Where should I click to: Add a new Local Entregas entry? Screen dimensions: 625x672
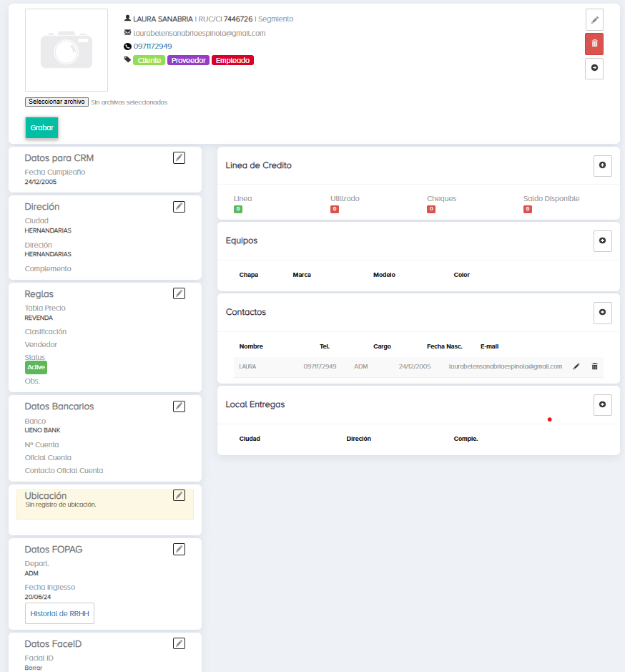[x=602, y=404]
